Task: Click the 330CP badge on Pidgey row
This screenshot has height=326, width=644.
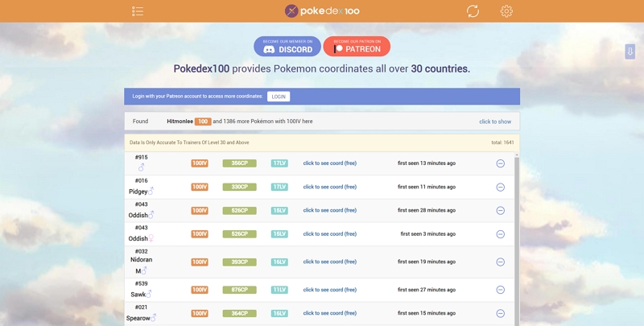Action: click(x=239, y=187)
